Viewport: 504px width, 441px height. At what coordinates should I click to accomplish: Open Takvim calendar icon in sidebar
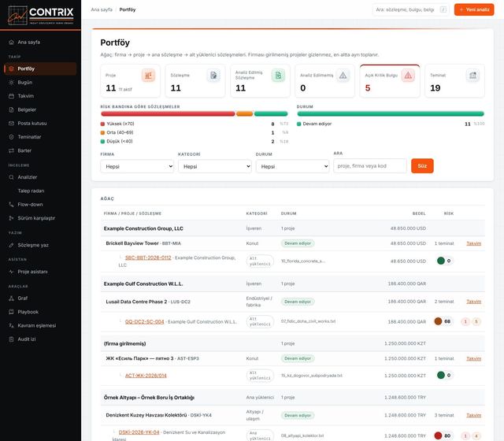11,96
